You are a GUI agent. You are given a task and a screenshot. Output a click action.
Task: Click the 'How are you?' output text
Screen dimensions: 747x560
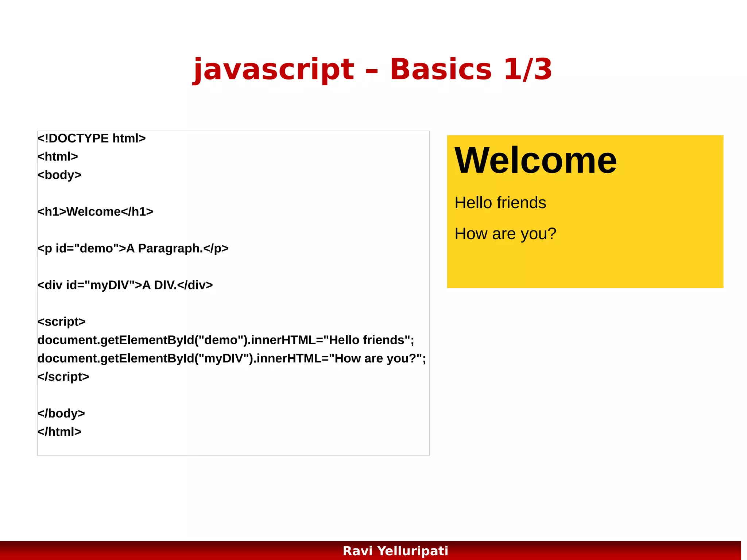505,234
